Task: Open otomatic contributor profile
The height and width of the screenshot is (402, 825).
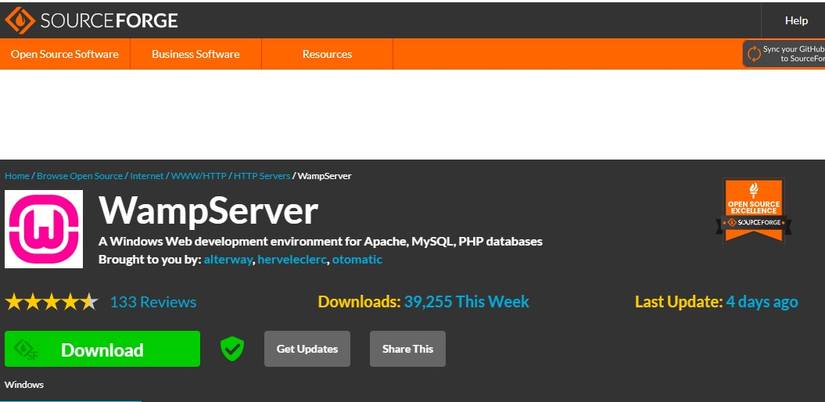Action: pyautogui.click(x=357, y=259)
